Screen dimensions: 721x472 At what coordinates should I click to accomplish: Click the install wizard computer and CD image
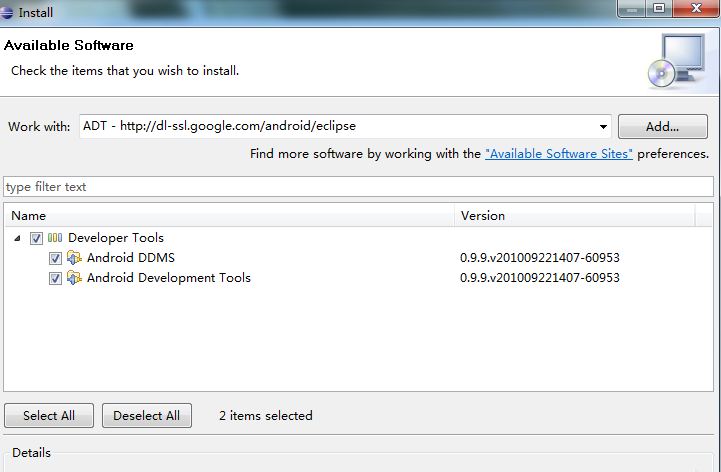(676, 61)
